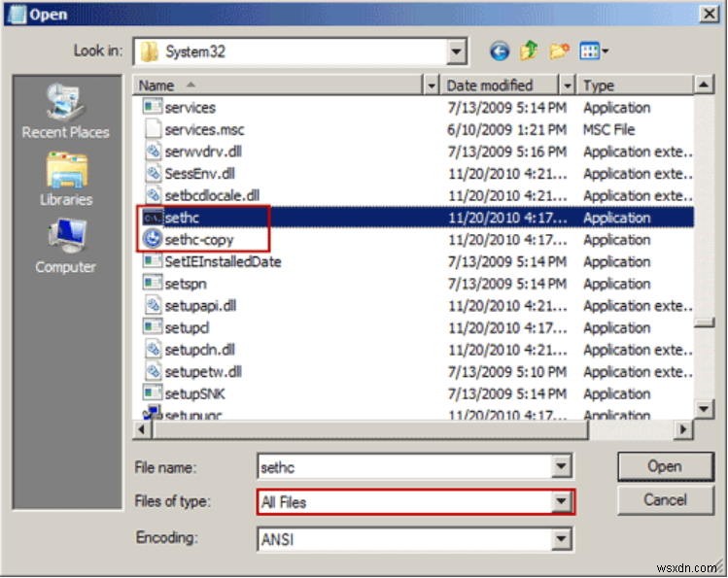Close the Open dialog
The image size is (728, 578).
709,14
